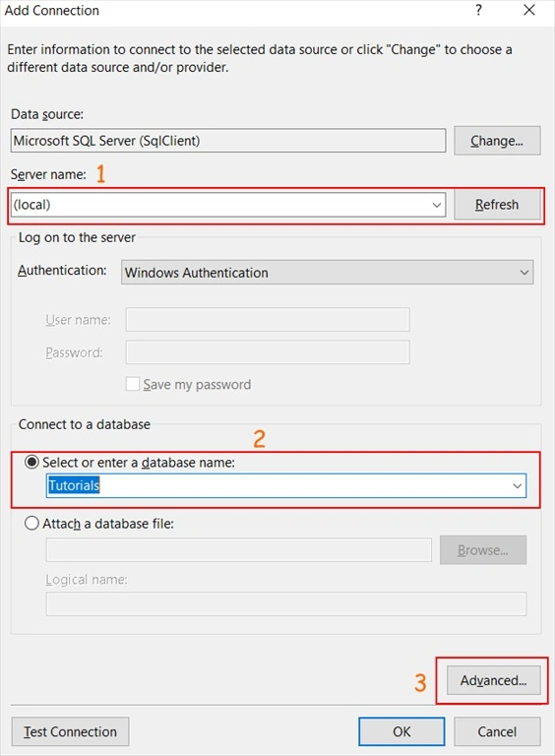
Task: Click the help question mark icon
Action: [x=478, y=10]
